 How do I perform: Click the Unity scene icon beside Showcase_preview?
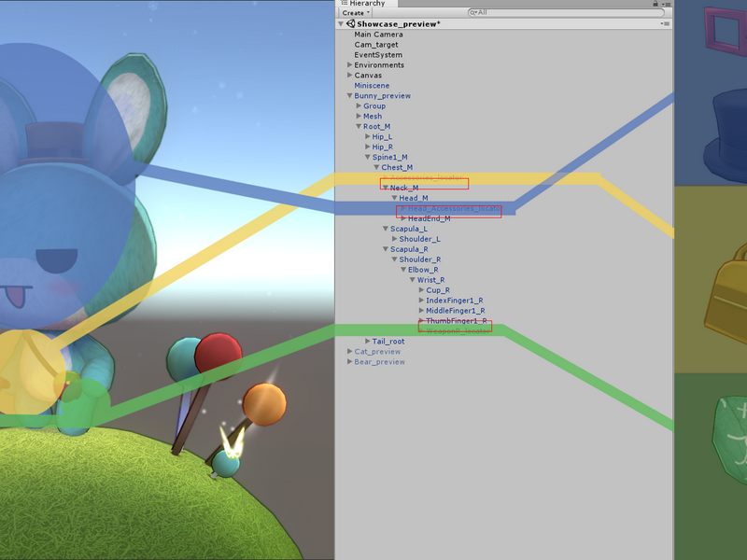[351, 23]
